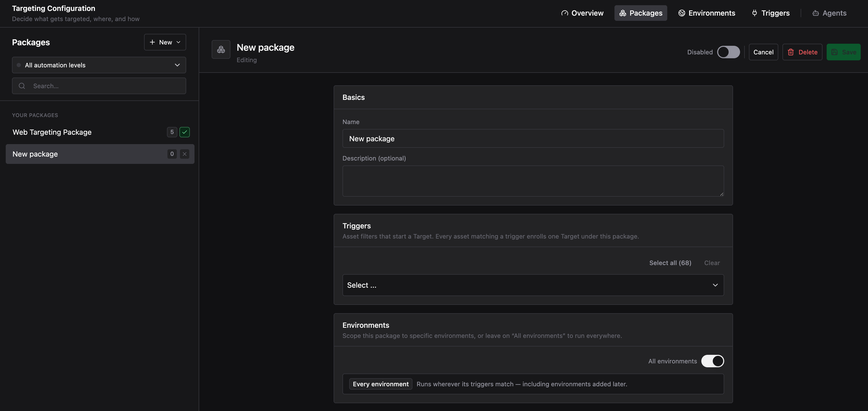The height and width of the screenshot is (411, 868).
Task: Click the trash icon in Delete button
Action: pos(791,52)
